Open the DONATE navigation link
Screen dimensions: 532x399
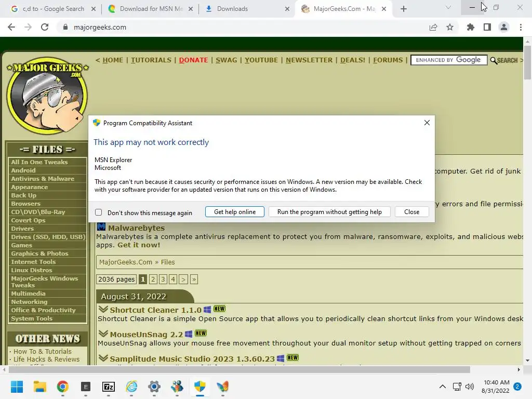coord(193,60)
